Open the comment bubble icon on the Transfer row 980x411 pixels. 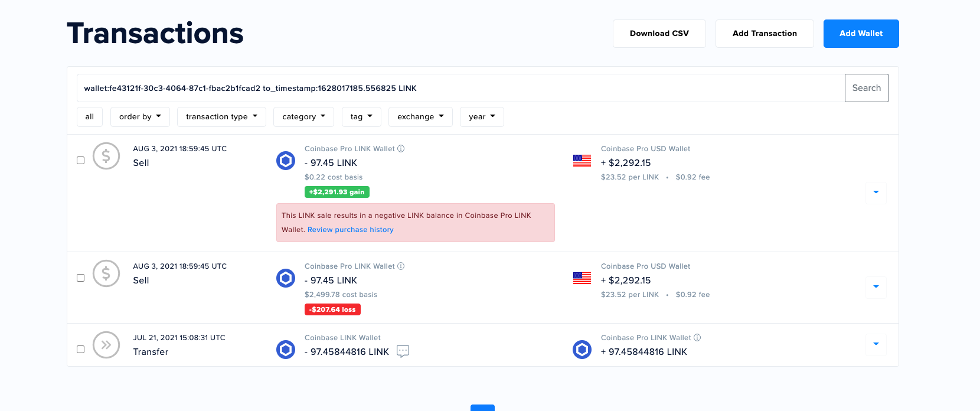(403, 351)
